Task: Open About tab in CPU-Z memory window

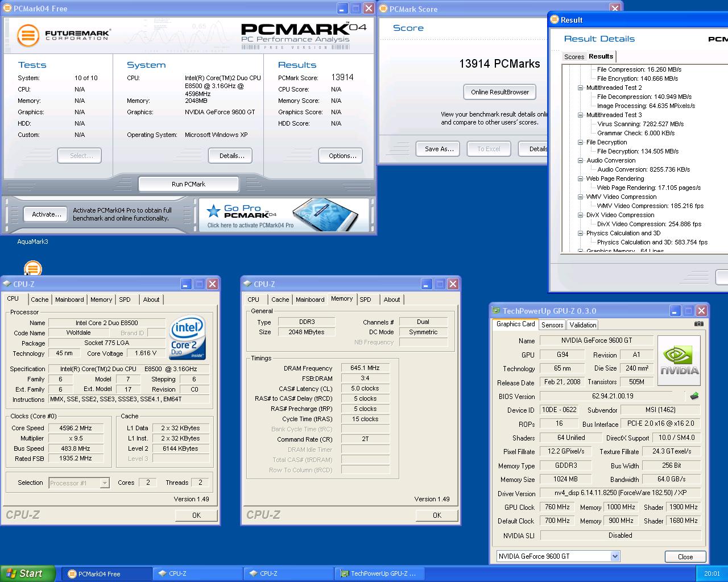Action: [392, 300]
